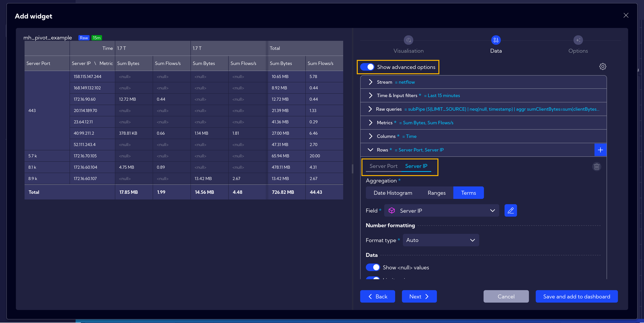Open the Field Server IP dropdown
Image resolution: width=644 pixels, height=323 pixels.
point(441,211)
